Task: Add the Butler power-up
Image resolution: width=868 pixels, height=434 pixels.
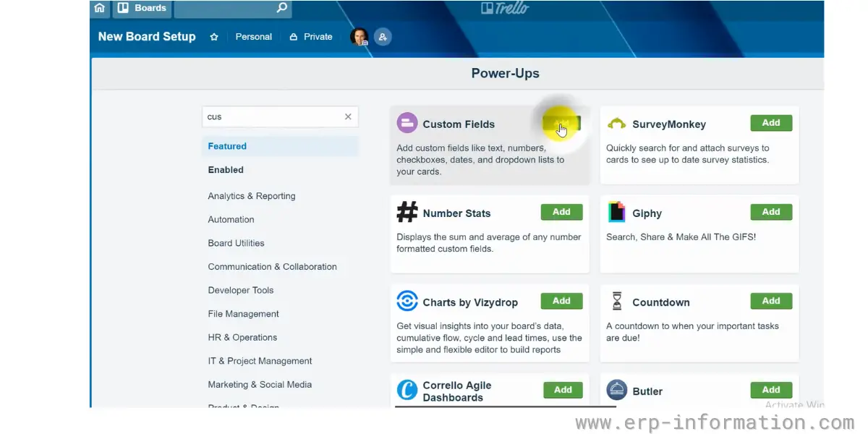Action: pos(771,390)
